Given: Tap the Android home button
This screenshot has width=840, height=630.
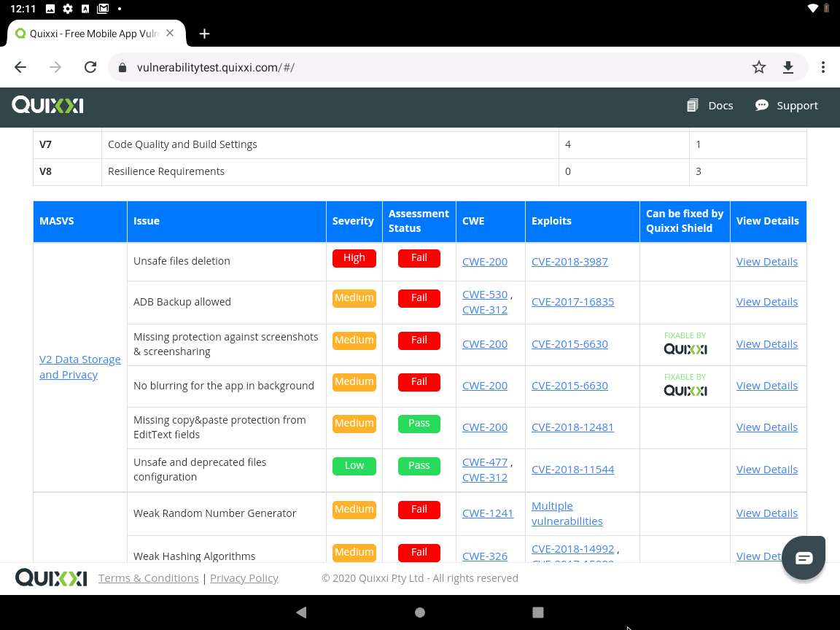Looking at the screenshot, I should tap(420, 612).
